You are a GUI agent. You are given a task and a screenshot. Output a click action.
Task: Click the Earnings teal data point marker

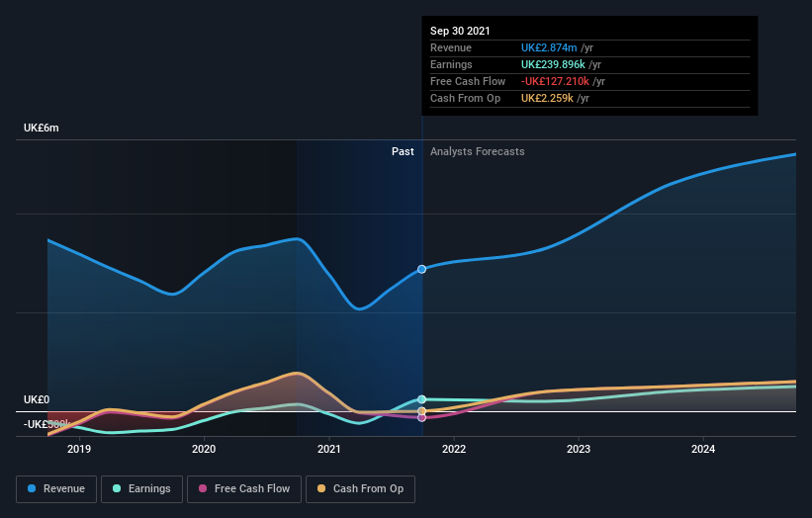coord(422,399)
